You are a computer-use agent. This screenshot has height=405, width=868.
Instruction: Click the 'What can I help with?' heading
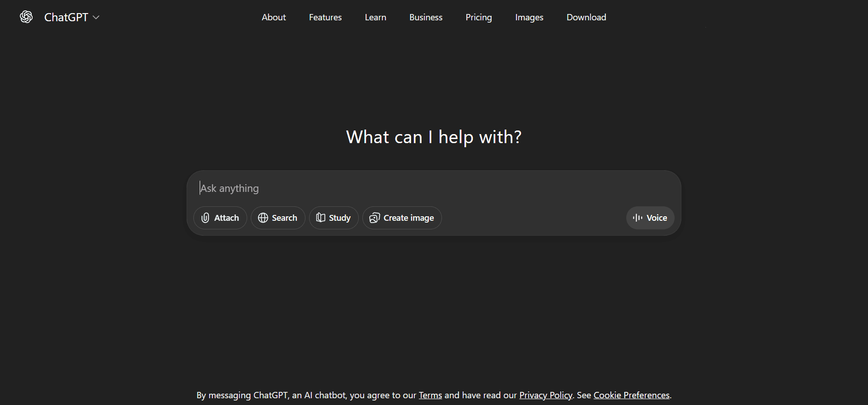(x=434, y=137)
